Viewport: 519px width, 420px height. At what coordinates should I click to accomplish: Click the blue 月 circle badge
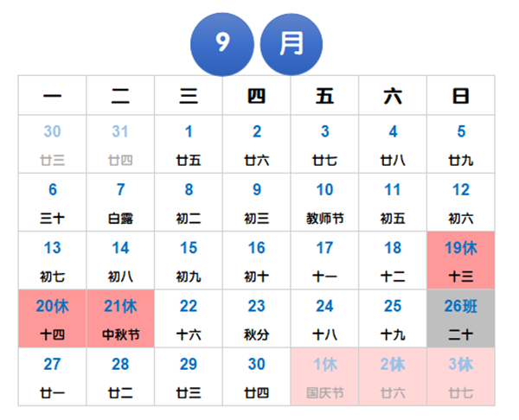click(x=291, y=44)
